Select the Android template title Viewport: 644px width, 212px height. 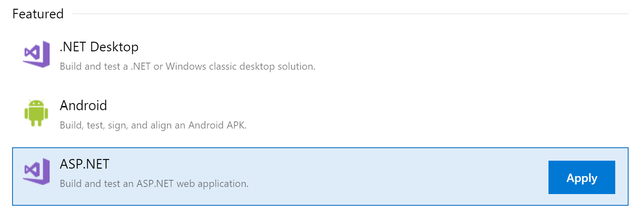83,105
